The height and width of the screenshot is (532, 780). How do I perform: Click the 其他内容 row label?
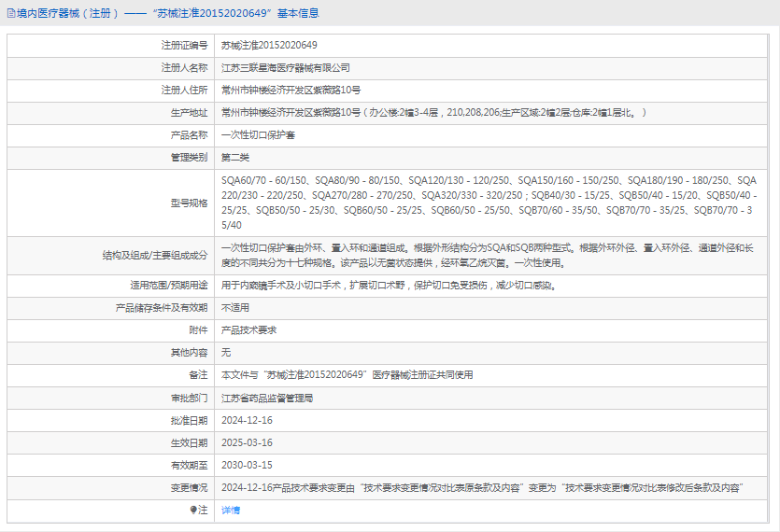[189, 353]
